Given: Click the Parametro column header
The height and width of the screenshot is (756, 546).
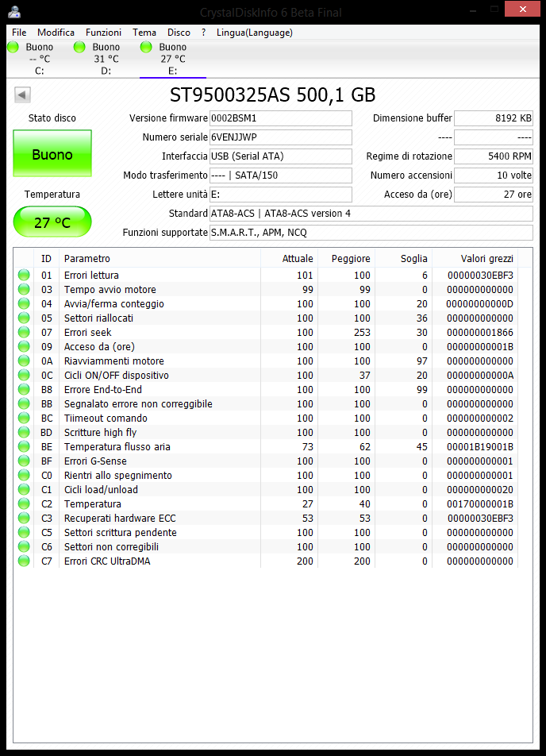Looking at the screenshot, I should tap(160, 258).
